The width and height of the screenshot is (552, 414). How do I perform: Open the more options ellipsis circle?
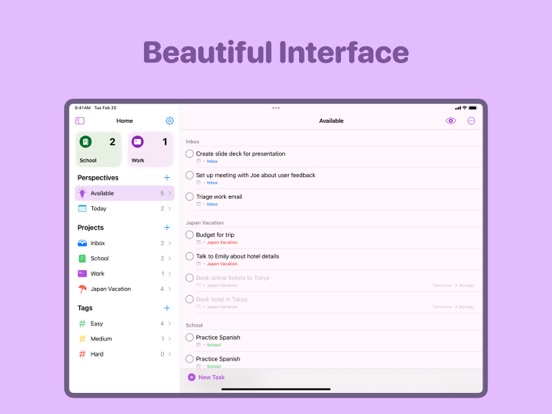point(471,121)
